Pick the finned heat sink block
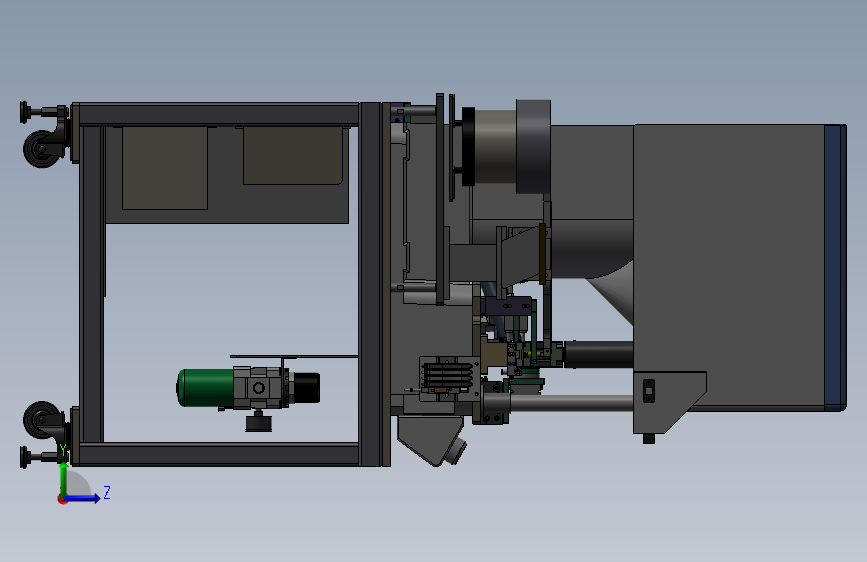 click(x=450, y=376)
